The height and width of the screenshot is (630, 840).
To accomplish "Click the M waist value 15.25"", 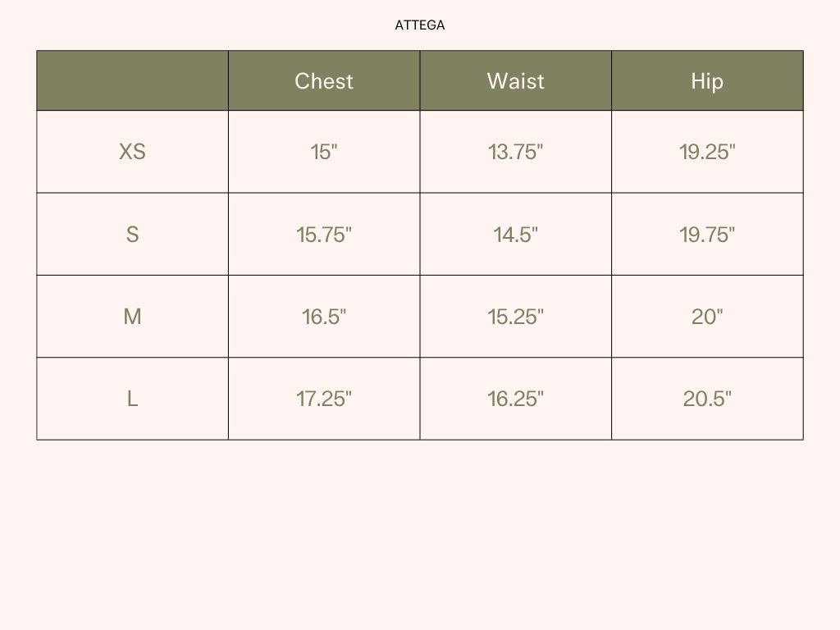I will pyautogui.click(x=515, y=317).
